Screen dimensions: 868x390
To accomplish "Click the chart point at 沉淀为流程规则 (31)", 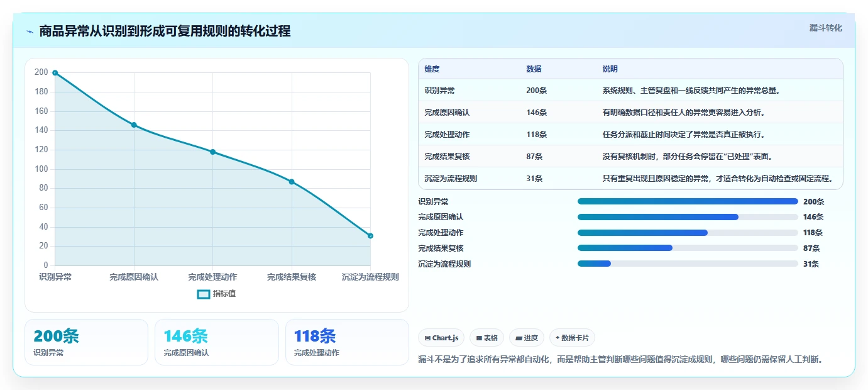I will (x=370, y=236).
